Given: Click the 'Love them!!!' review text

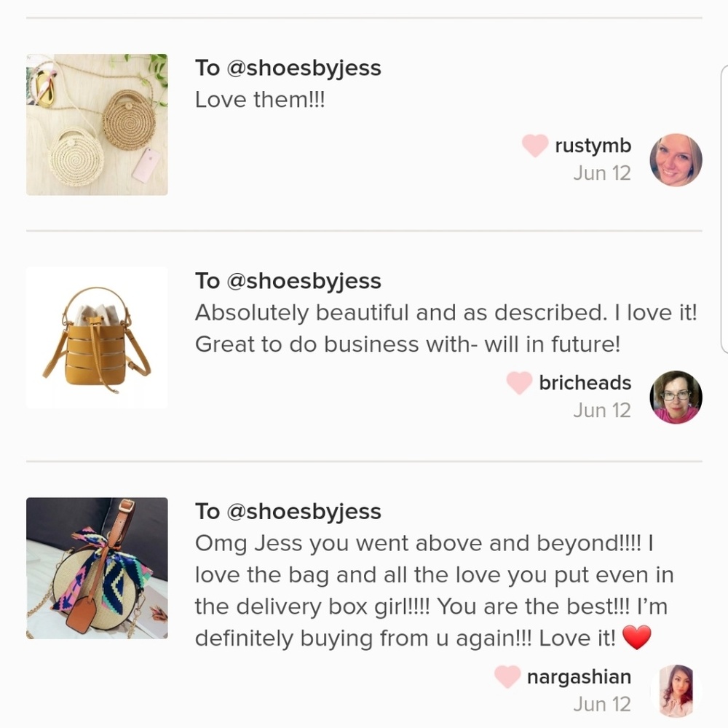Looking at the screenshot, I should coord(260,99).
